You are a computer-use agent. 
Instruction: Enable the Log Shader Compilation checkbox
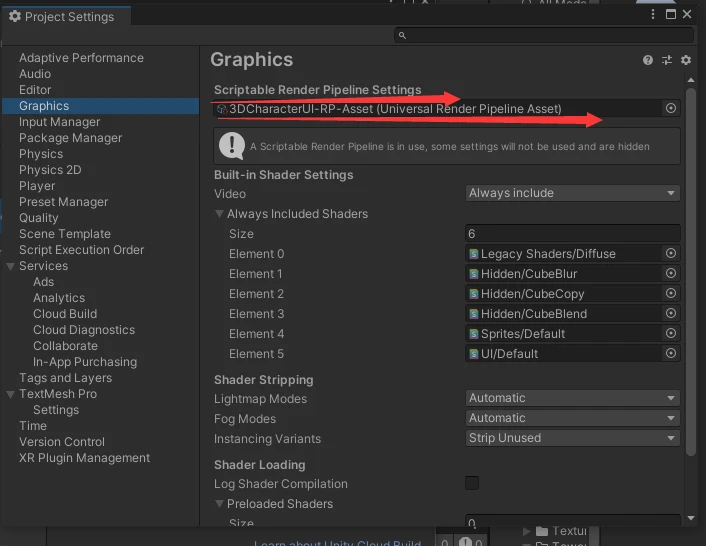(x=472, y=484)
